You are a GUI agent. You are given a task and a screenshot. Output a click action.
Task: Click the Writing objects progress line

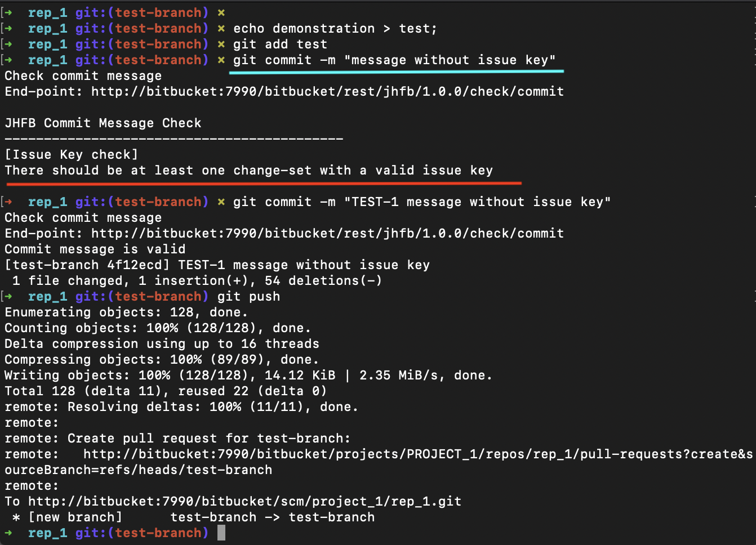pos(248,375)
